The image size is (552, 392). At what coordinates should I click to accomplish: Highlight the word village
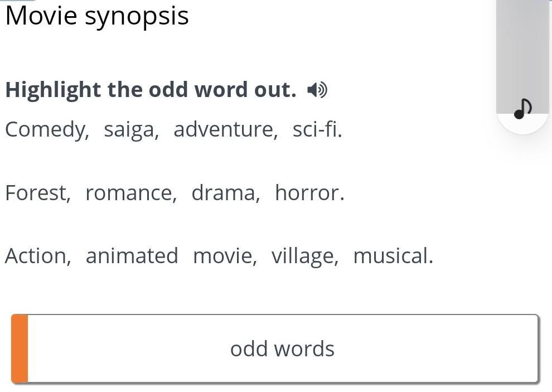point(304,256)
